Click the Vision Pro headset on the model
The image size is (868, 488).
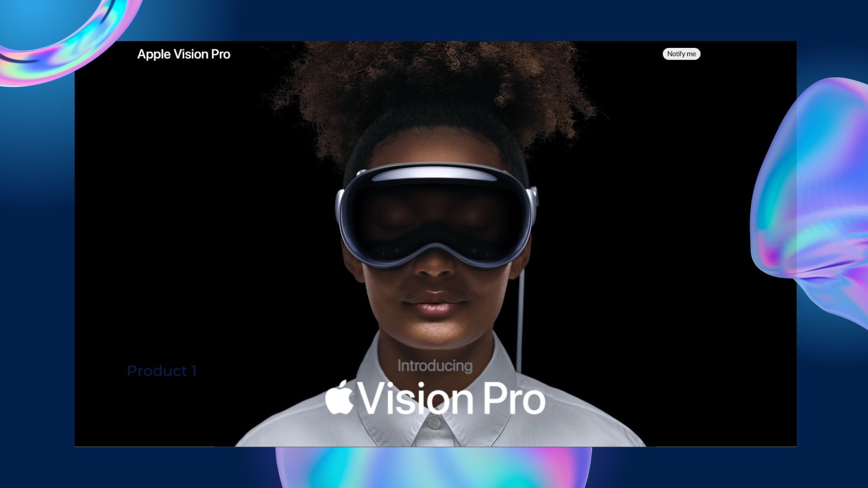[x=437, y=216]
